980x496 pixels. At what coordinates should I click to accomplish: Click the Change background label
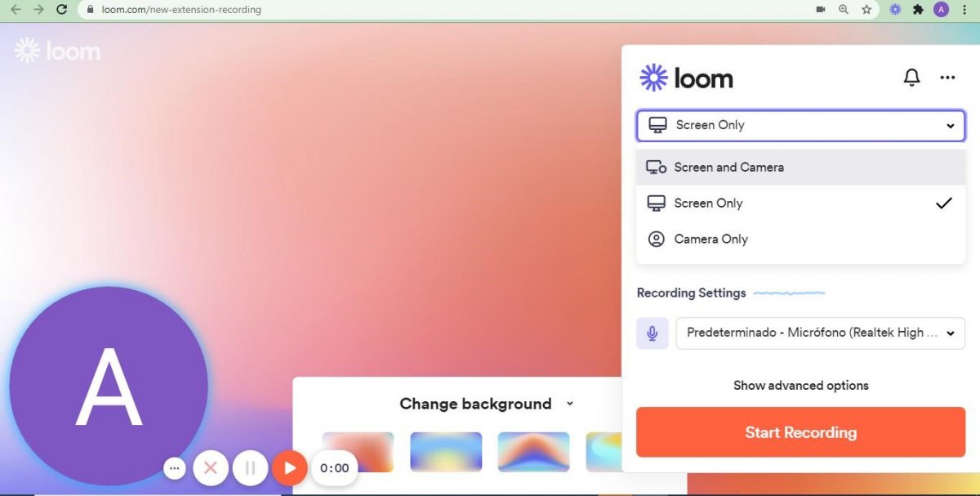(475, 404)
